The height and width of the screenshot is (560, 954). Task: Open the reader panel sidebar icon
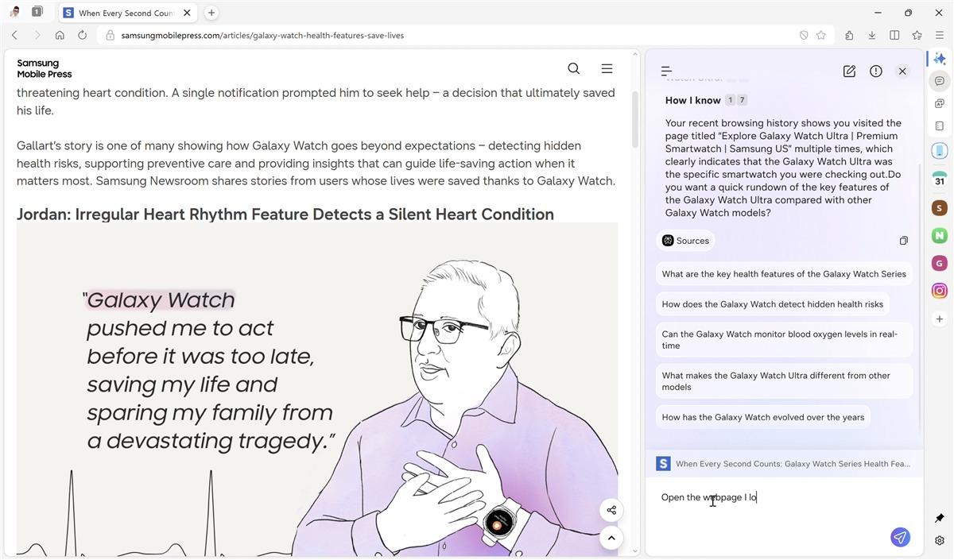[x=939, y=126]
